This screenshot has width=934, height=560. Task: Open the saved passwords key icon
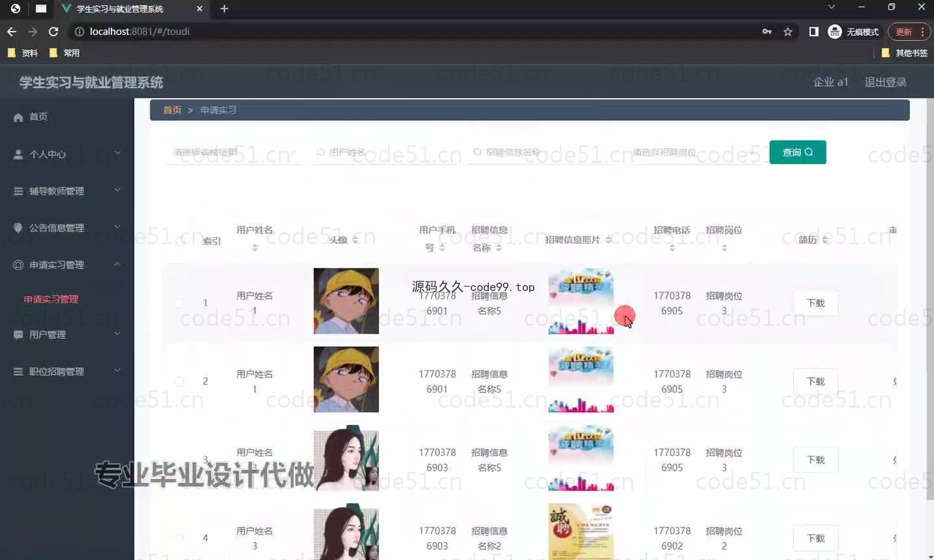(767, 31)
